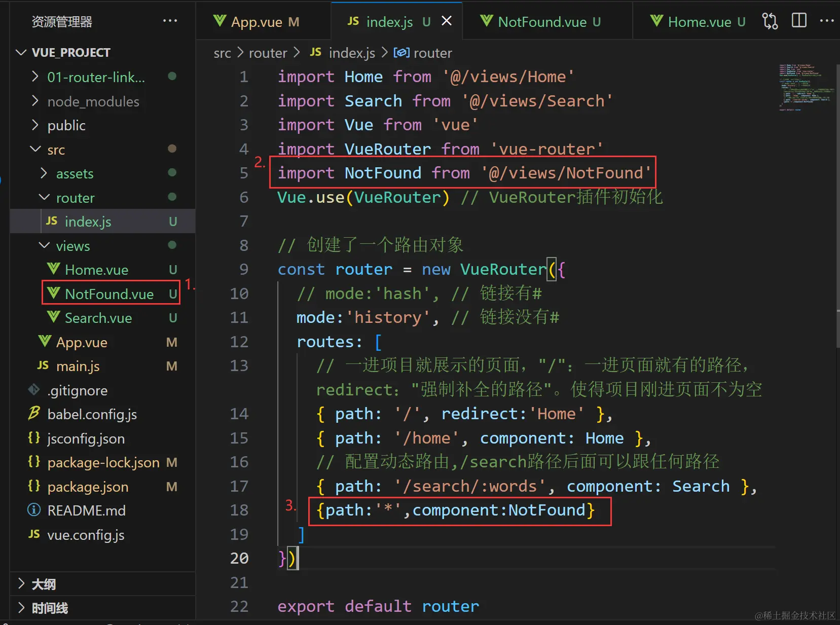Collapse the router folder
Viewport: 840px width, 625px height.
(x=44, y=197)
